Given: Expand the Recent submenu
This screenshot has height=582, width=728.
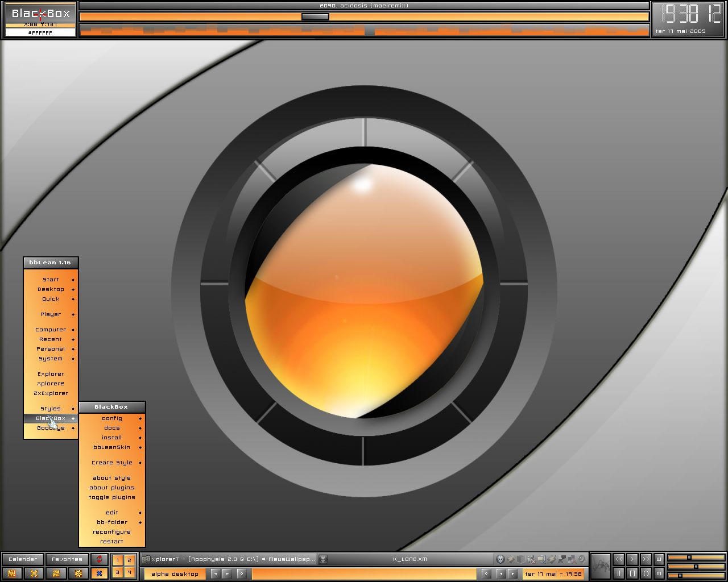Looking at the screenshot, I should coord(51,339).
